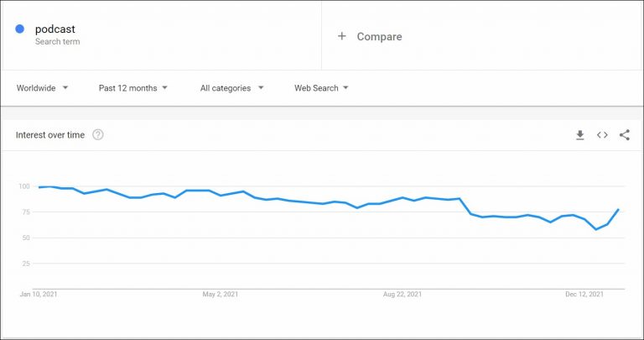Click the May 2, 2021 axis label
Screen dimensions: 644x340
coord(221,295)
